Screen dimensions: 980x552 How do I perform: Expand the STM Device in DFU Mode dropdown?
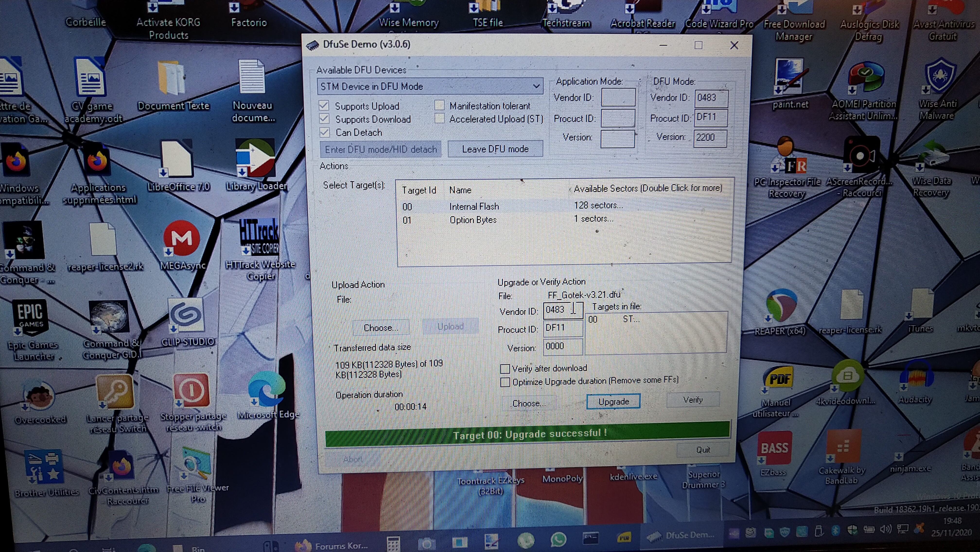pos(536,86)
